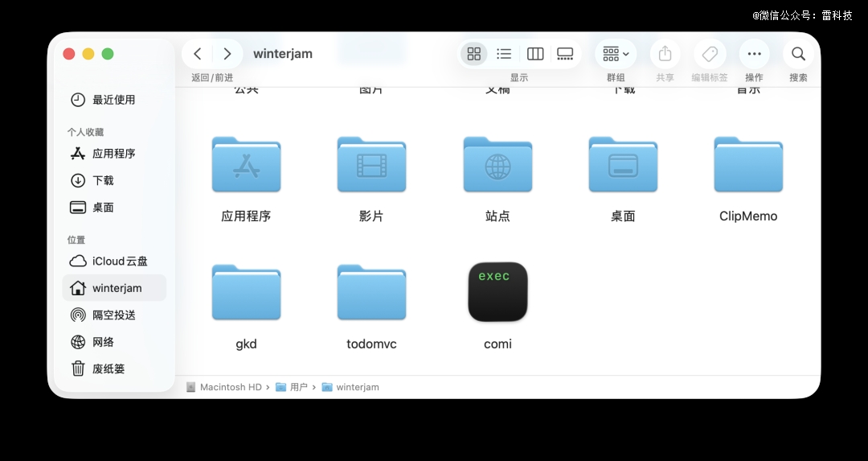
Task: Click the 站点 name label
Action: (x=497, y=216)
